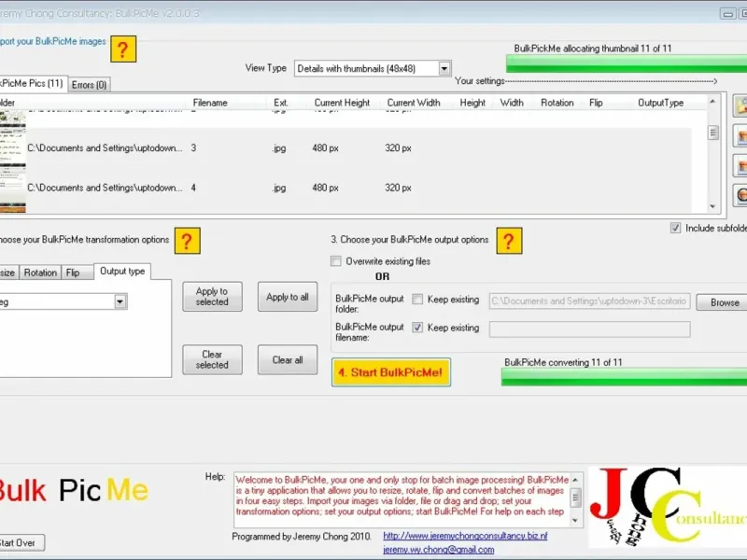Image resolution: width=747 pixels, height=560 pixels.
Task: Click the Apply to all button
Action: [288, 297]
